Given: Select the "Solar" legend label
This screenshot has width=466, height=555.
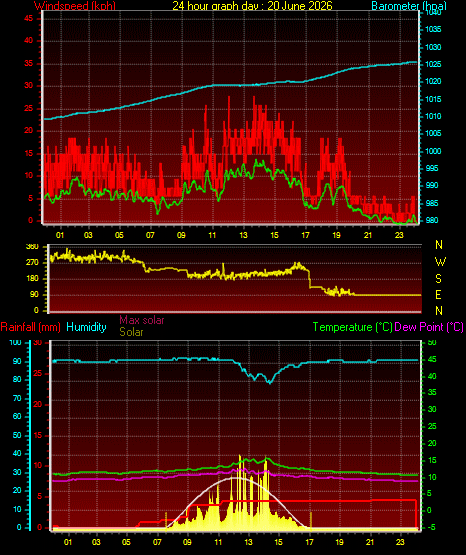Looking at the screenshot, I should pos(131,332).
